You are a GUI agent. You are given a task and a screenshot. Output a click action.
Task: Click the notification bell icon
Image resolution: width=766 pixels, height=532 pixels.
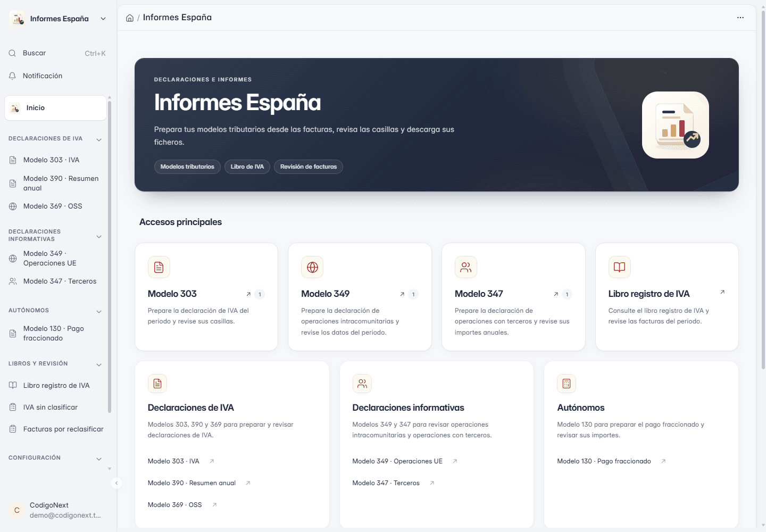tap(12, 76)
